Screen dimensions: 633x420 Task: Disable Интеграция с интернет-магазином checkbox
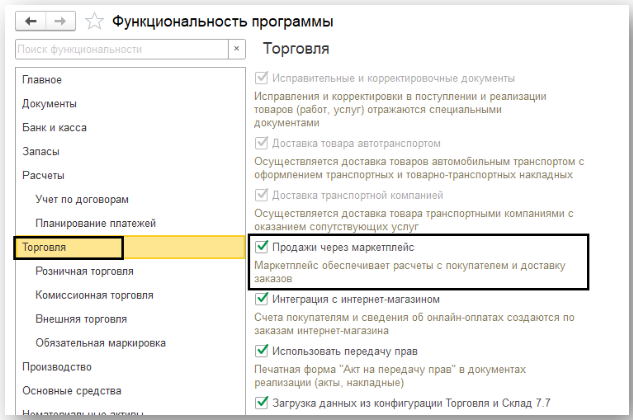262,299
